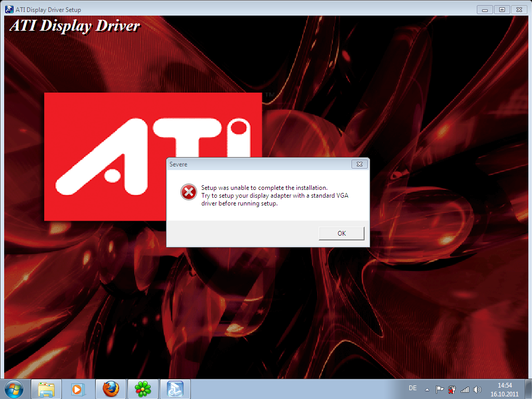Launch Windows Media Player from the taskbar
Image resolution: width=532 pixels, height=399 pixels.
pos(77,389)
